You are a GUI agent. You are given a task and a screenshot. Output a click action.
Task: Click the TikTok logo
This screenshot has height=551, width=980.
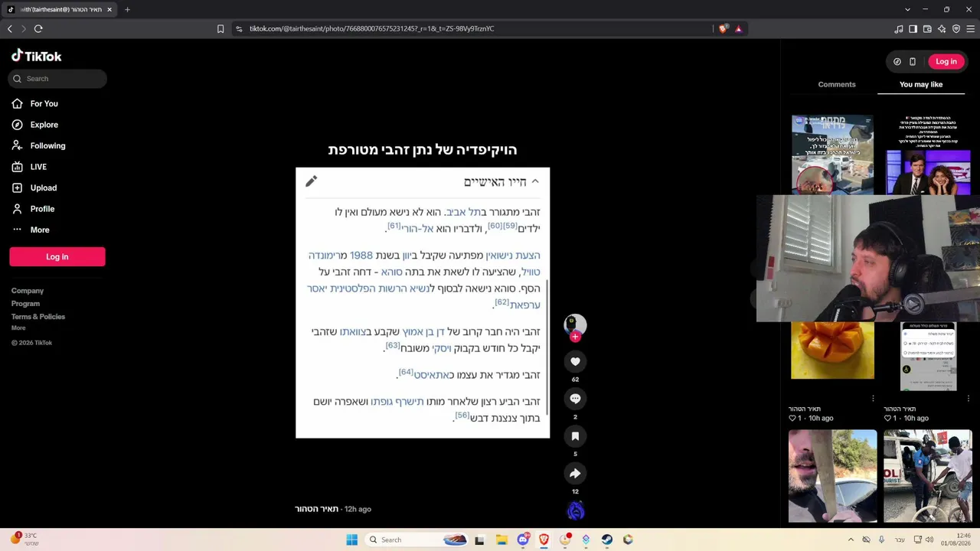tap(36, 56)
